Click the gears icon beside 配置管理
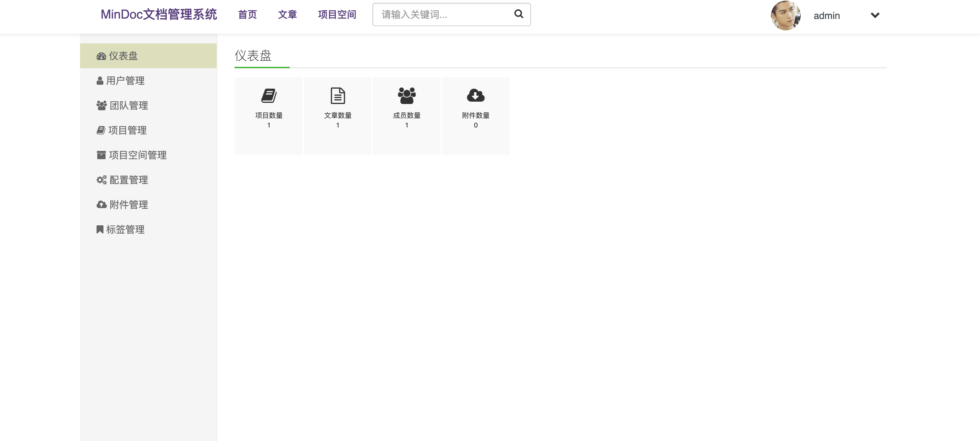980x441 pixels. pos(102,180)
